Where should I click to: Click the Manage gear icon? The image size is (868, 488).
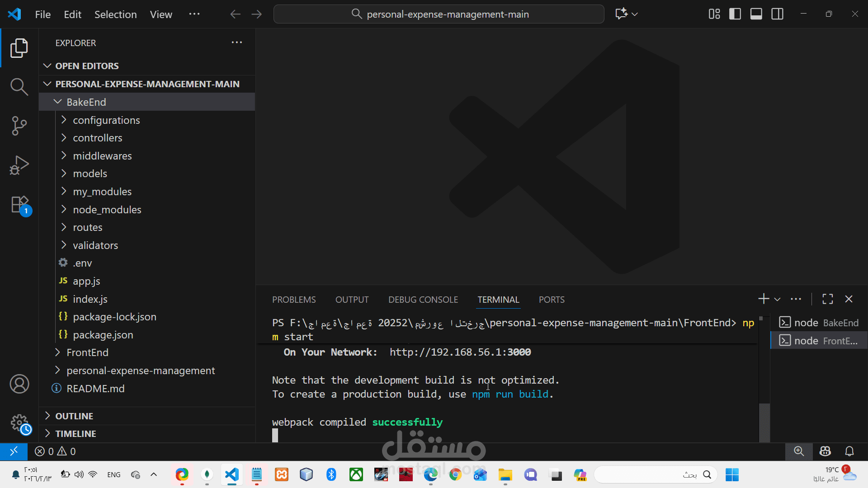pyautogui.click(x=19, y=423)
